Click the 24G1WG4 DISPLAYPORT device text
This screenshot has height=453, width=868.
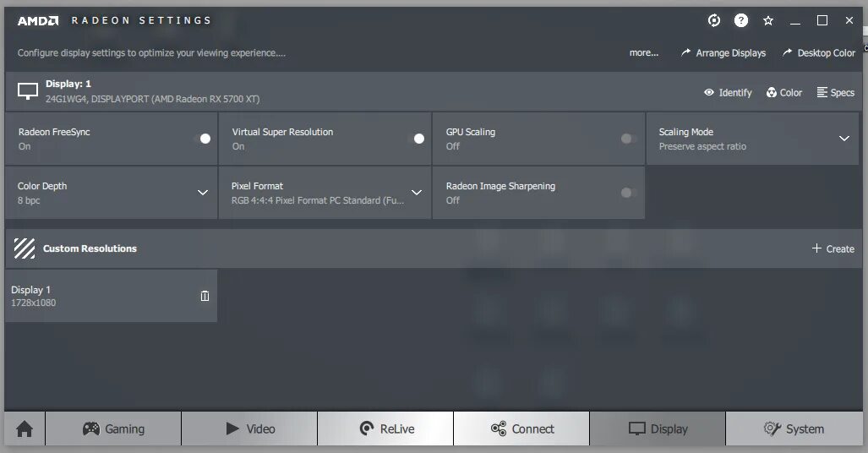[152, 99]
